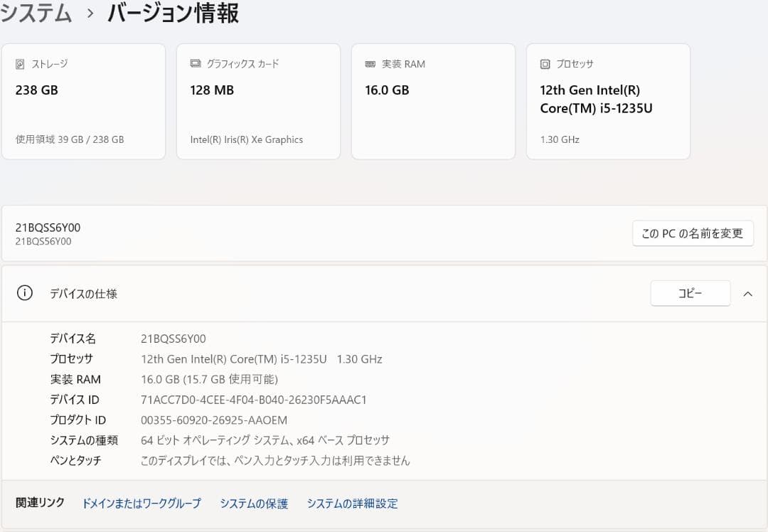Click the グラフィックス カード icon
Image resolution: width=768 pixels, height=532 pixels.
194,63
